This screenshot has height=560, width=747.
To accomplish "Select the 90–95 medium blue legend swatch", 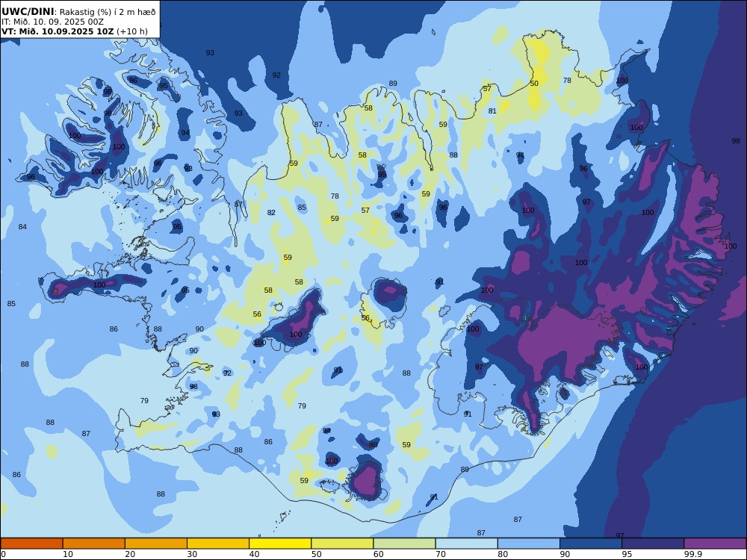I will 591,544.
